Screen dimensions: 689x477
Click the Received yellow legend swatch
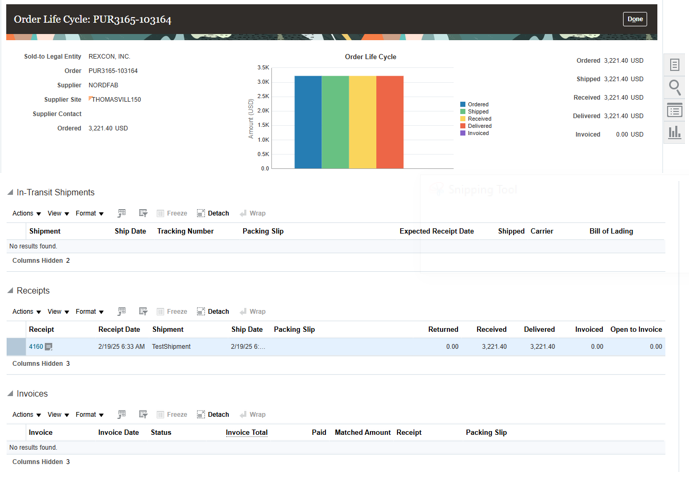(x=463, y=119)
